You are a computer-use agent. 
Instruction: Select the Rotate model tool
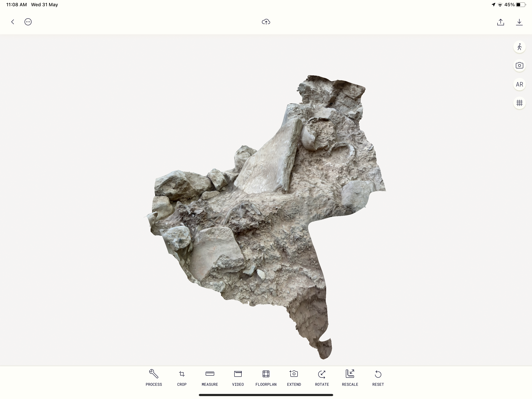322,377
